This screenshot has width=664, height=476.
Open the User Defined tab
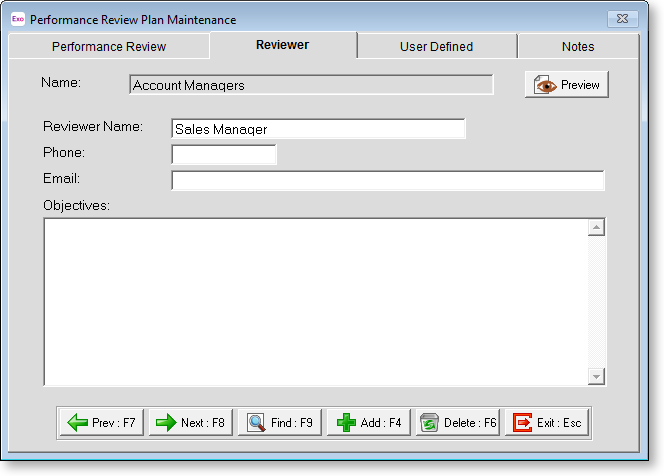(x=436, y=46)
